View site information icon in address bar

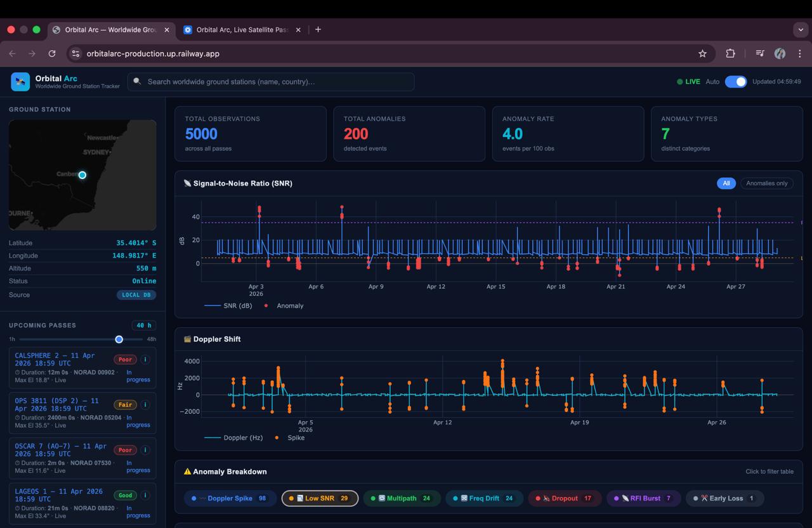[x=75, y=53]
